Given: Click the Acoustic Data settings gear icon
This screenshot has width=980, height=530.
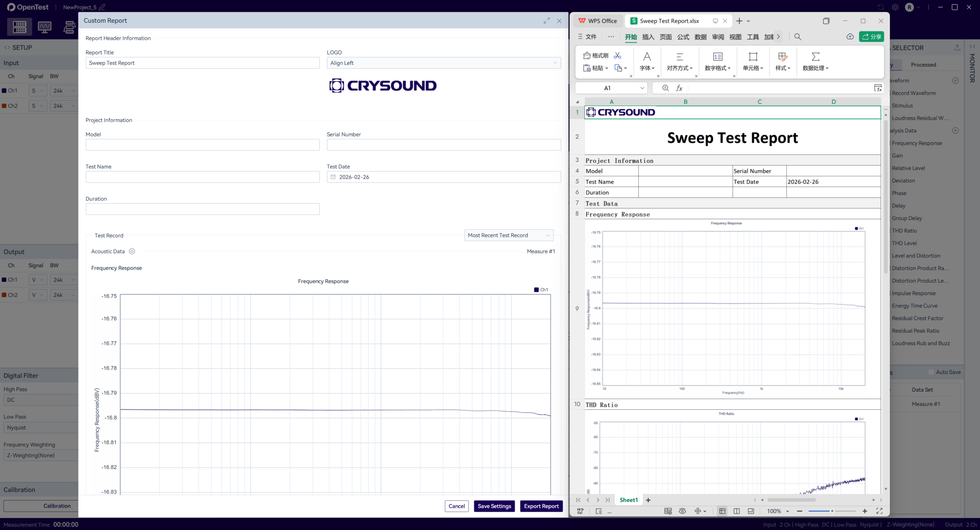Looking at the screenshot, I should click(x=132, y=251).
